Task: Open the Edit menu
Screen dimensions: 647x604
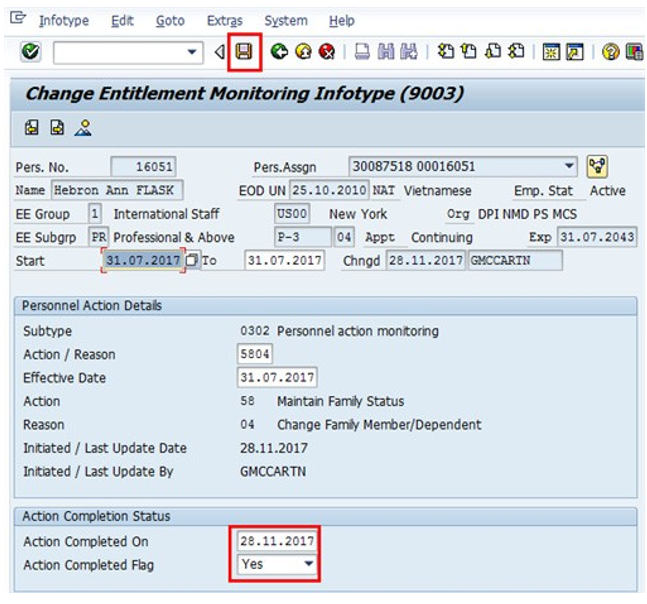Action: [122, 21]
